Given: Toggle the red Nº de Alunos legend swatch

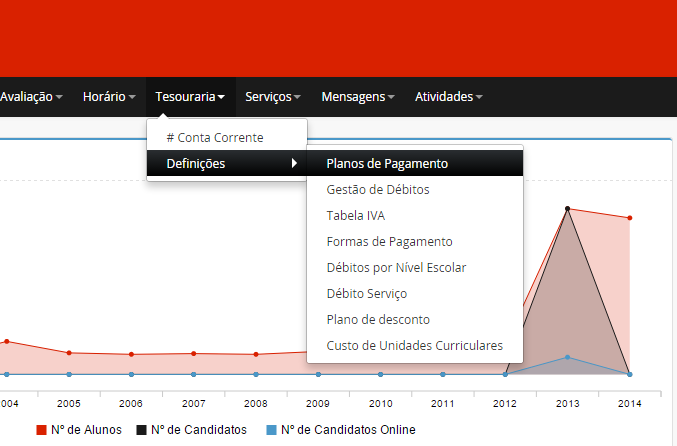Looking at the screenshot, I should 42,430.
